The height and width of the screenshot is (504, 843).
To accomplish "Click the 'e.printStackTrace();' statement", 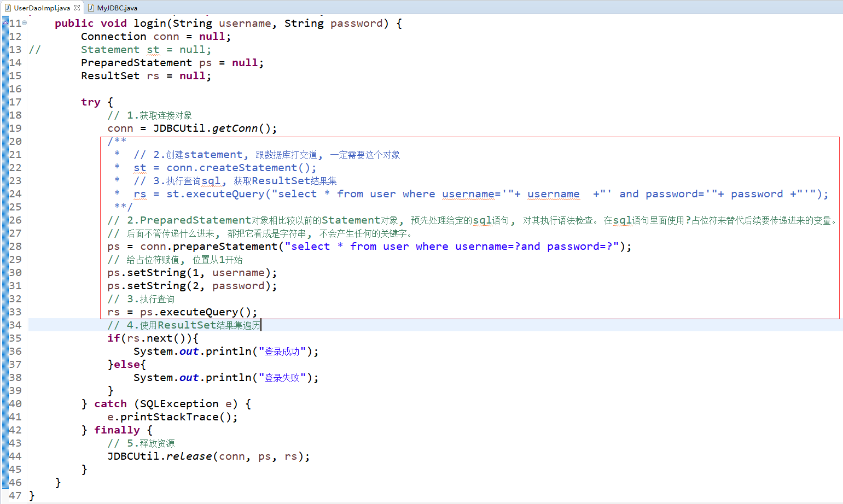I will point(172,417).
